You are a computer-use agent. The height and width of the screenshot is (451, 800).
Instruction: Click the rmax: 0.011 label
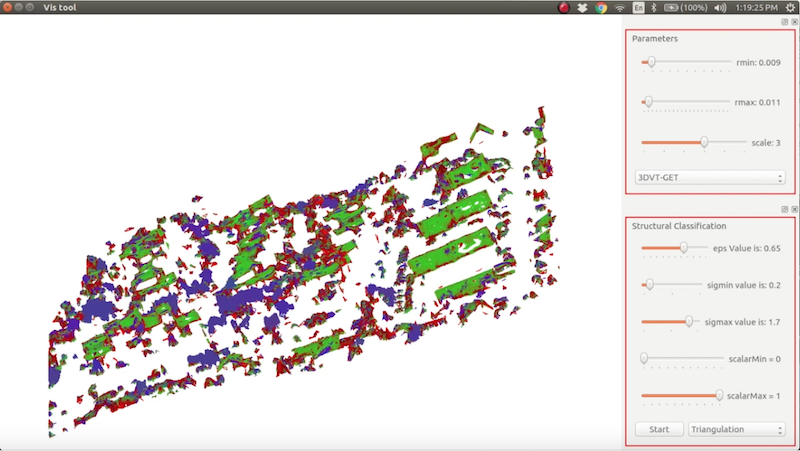point(758,103)
